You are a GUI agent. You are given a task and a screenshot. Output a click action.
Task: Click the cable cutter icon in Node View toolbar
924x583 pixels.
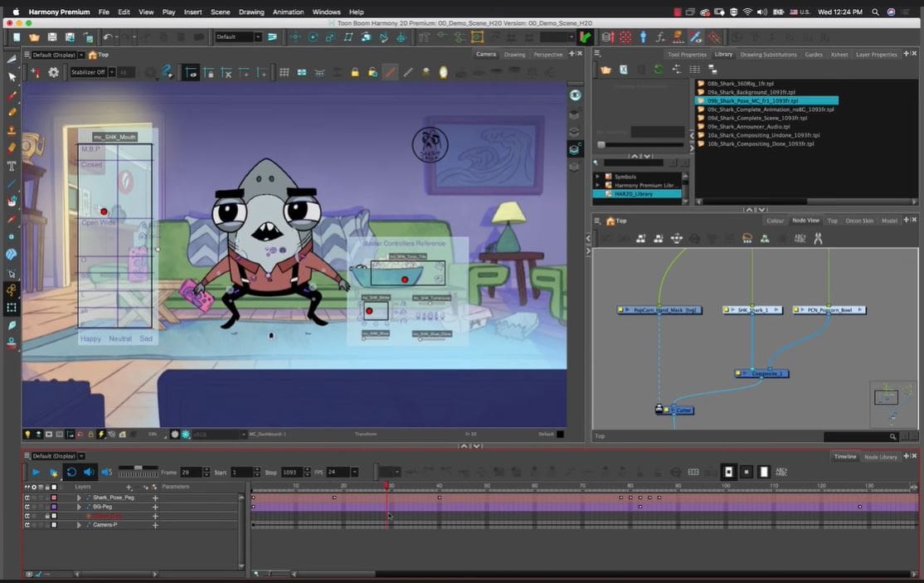point(818,239)
